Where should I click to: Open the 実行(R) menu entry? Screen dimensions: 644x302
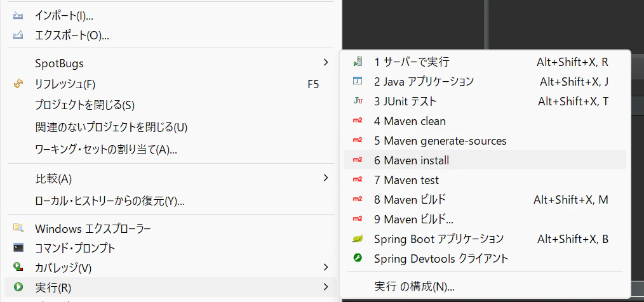tap(172, 287)
